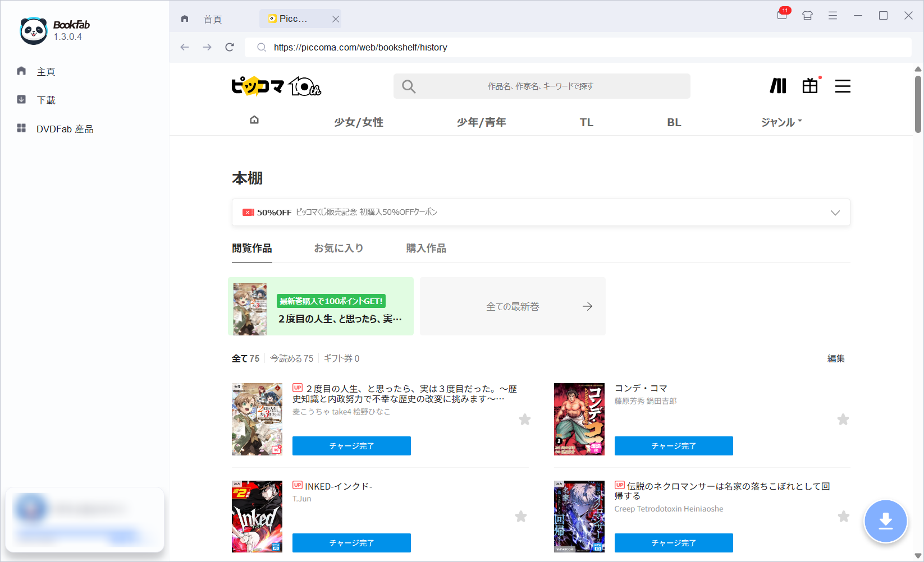924x562 pixels.
Task: Click チャージ完了 for 伝説のネクロマンサー
Action: tap(674, 543)
